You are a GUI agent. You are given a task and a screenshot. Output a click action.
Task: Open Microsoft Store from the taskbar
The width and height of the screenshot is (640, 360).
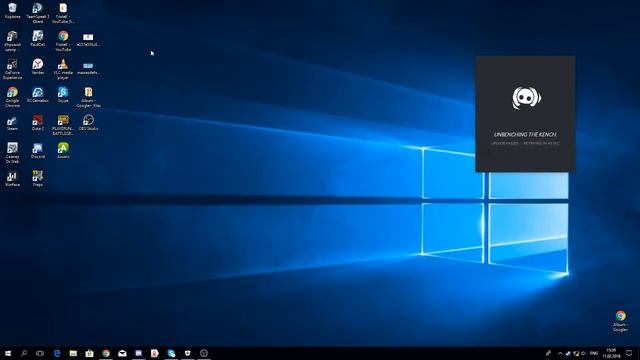(x=89, y=353)
